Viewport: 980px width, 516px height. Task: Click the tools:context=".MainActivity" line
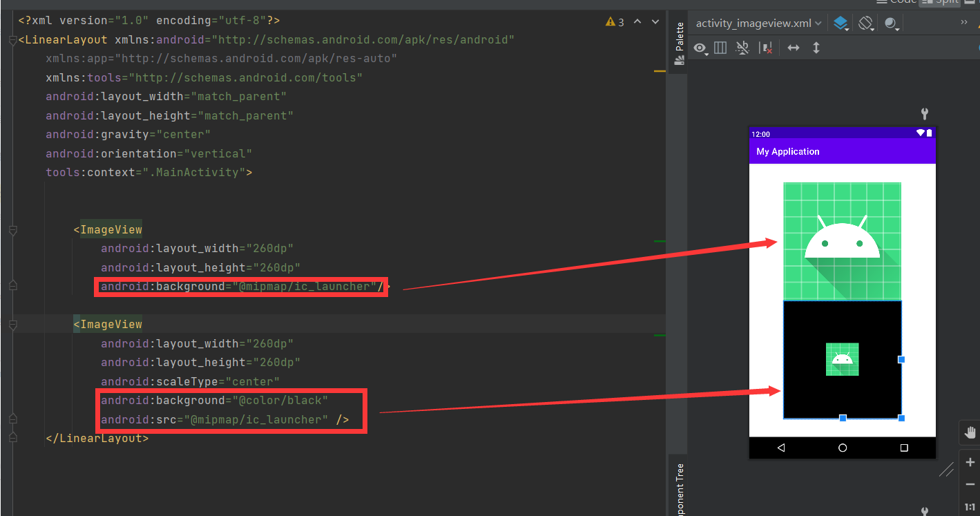pos(149,172)
